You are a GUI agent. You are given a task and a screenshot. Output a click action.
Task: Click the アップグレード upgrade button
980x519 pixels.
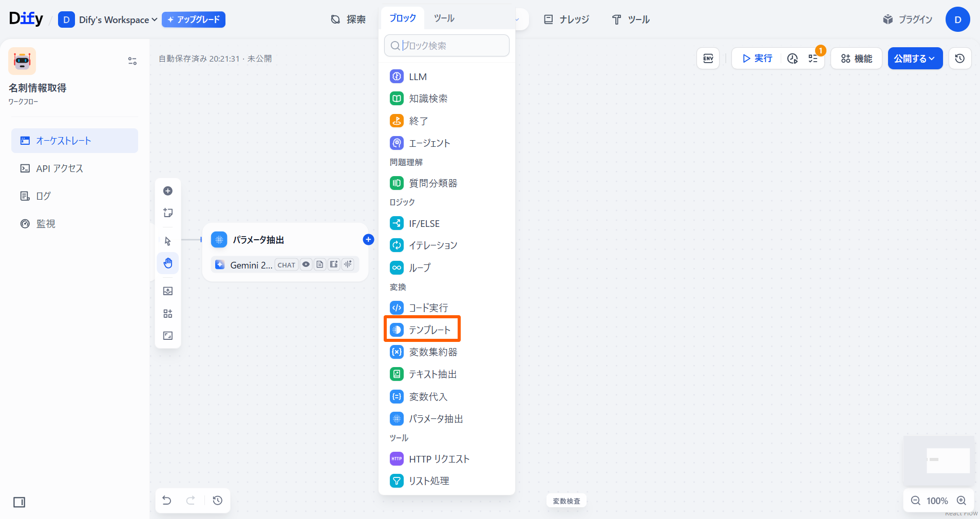(194, 20)
